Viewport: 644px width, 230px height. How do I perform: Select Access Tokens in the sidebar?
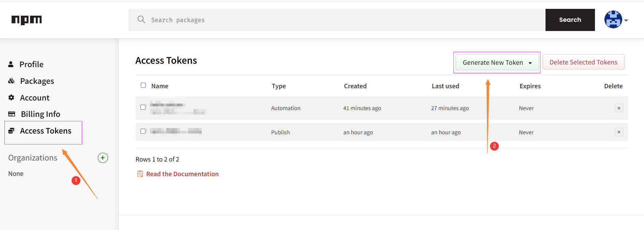coord(45,131)
